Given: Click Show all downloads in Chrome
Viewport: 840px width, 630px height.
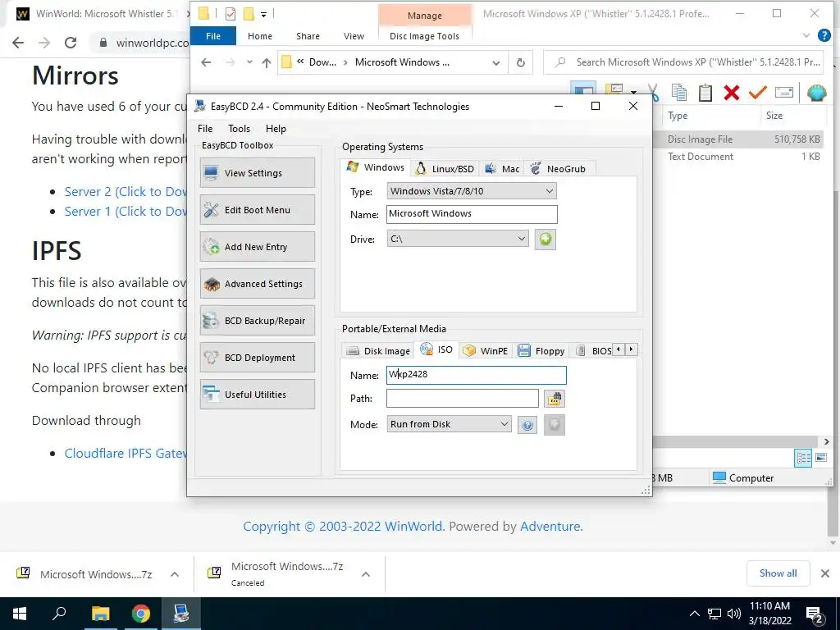Looking at the screenshot, I should [778, 573].
